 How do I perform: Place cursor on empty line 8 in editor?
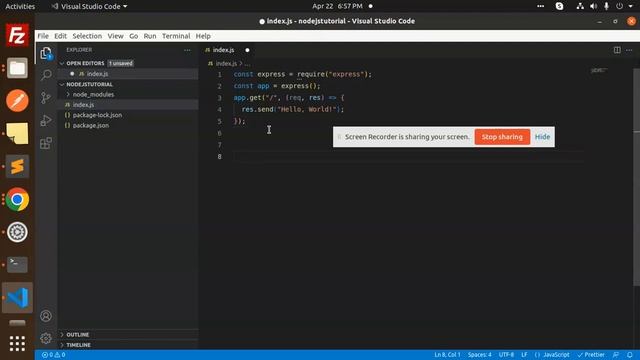[x=408, y=157]
